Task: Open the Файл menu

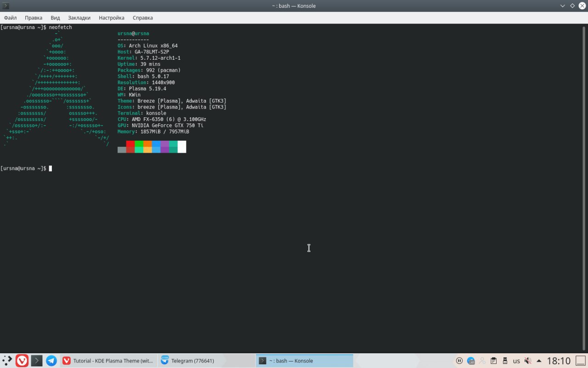Action: [10, 18]
